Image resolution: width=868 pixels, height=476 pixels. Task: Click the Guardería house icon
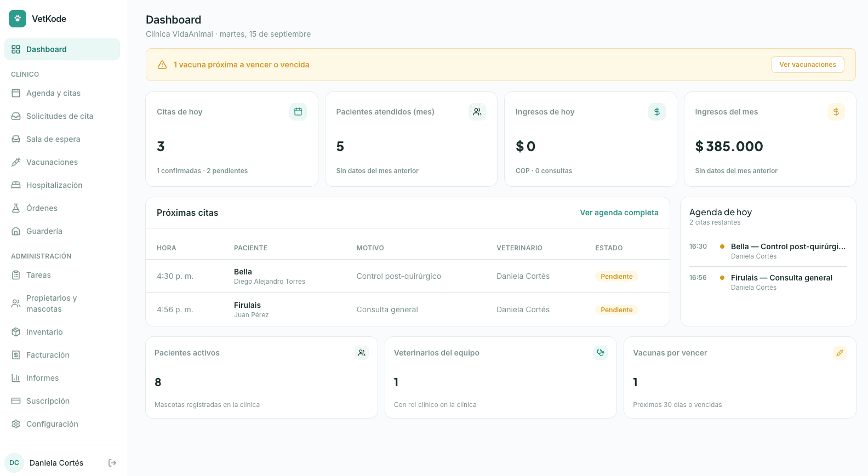16,231
